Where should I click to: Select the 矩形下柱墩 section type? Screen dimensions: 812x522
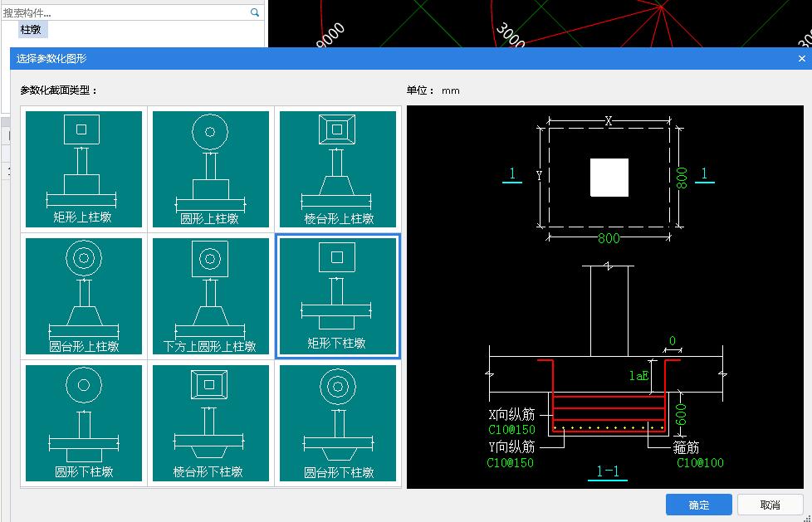click(338, 296)
